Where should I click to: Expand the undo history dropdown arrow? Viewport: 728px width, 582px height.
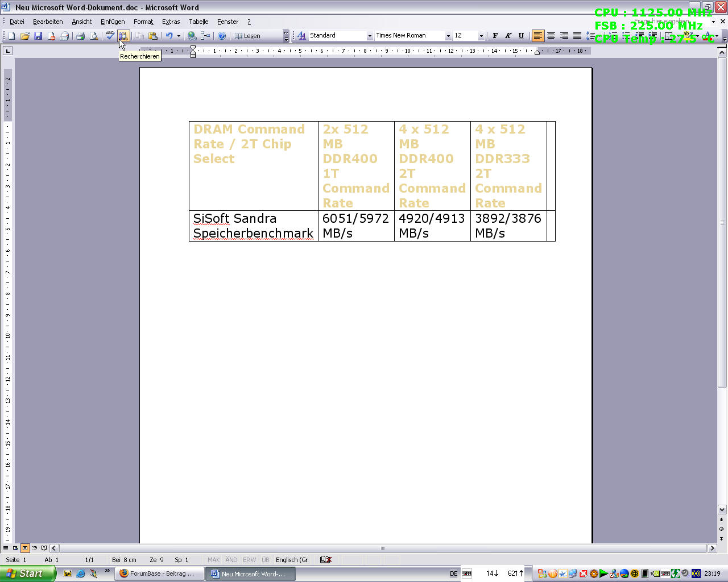[x=179, y=36]
